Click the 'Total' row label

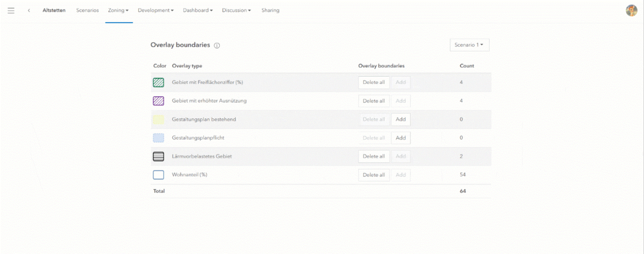tap(159, 191)
